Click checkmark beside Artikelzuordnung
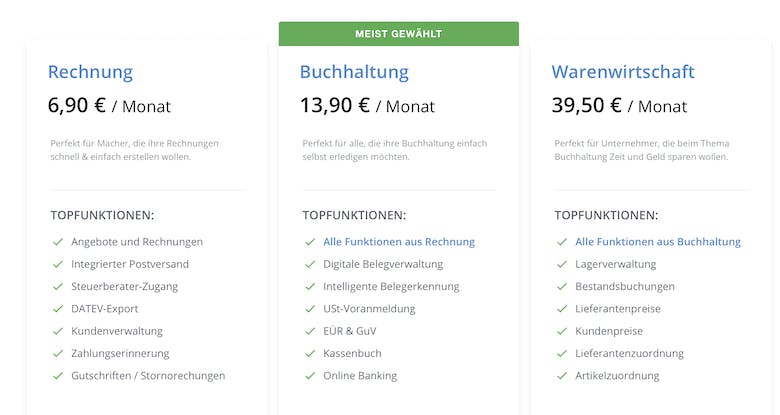Screen dimensions: 780x415 [562, 376]
